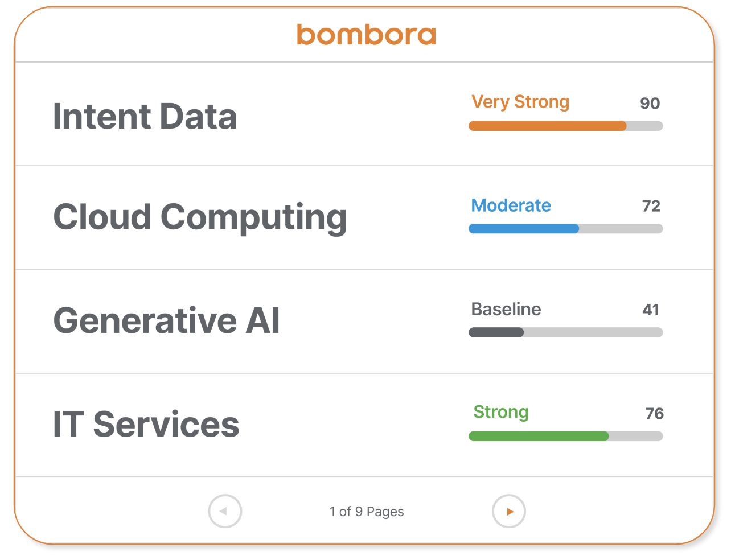Screen dimensions: 731x560
Task: Click the green Strong progress bar
Action: point(565,436)
